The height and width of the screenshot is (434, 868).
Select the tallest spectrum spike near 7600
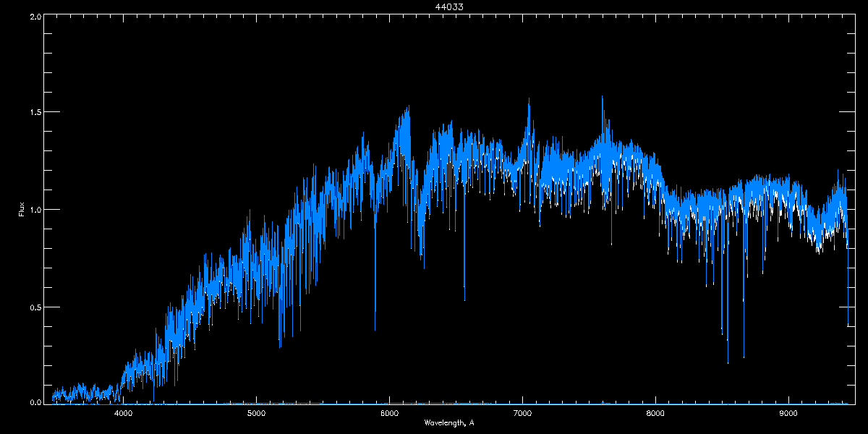coord(603,98)
